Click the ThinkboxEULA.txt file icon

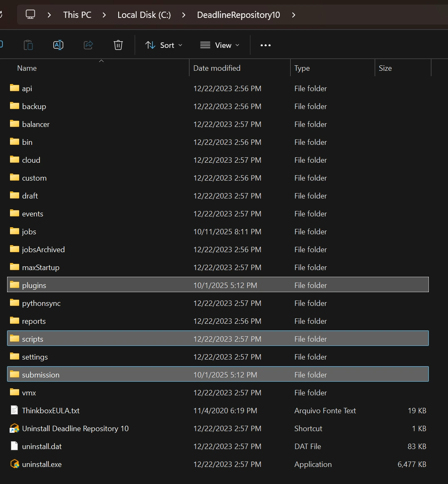(x=15, y=410)
